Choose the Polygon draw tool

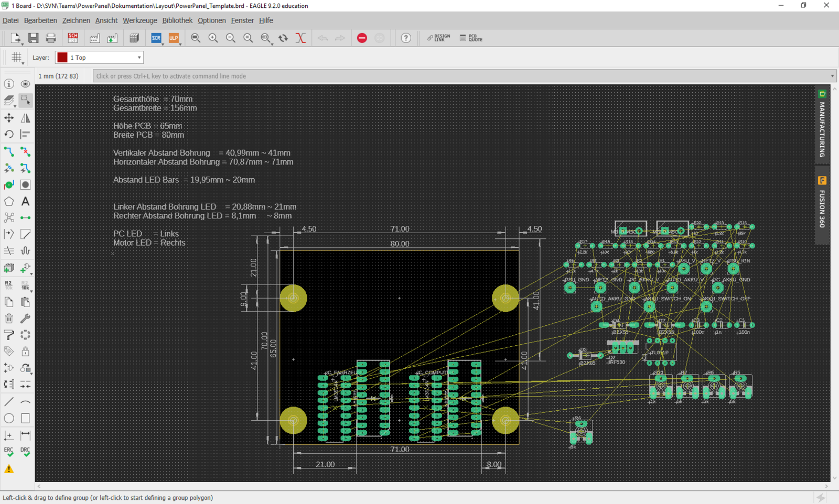9,202
